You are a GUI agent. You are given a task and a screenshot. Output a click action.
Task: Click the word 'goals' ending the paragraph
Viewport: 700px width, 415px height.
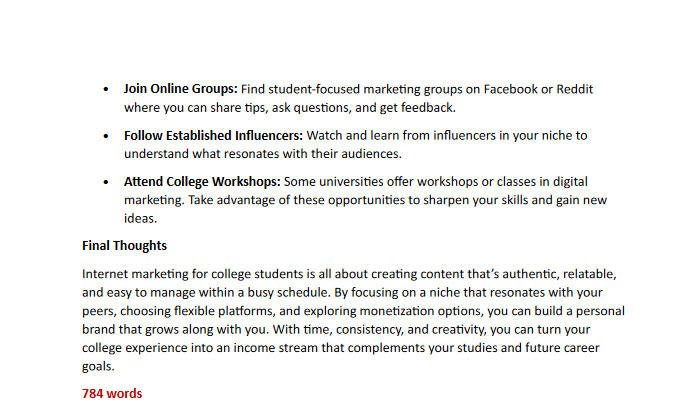pyautogui.click(x=96, y=366)
